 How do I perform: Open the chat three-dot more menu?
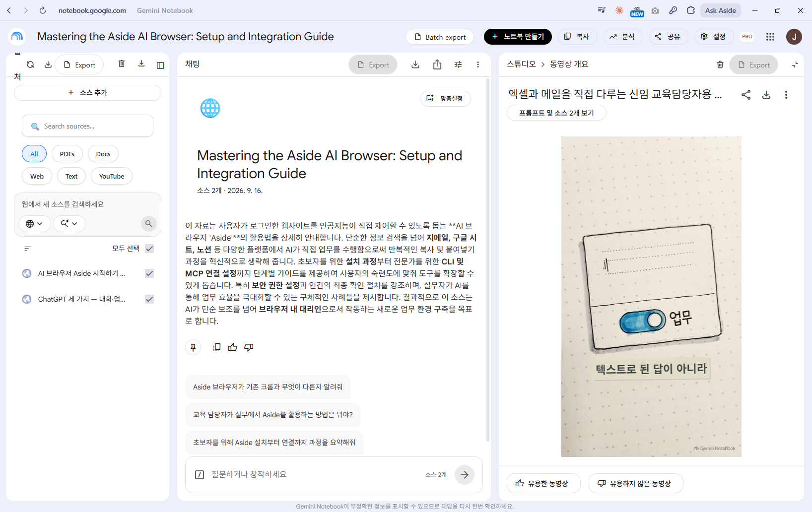click(x=478, y=64)
